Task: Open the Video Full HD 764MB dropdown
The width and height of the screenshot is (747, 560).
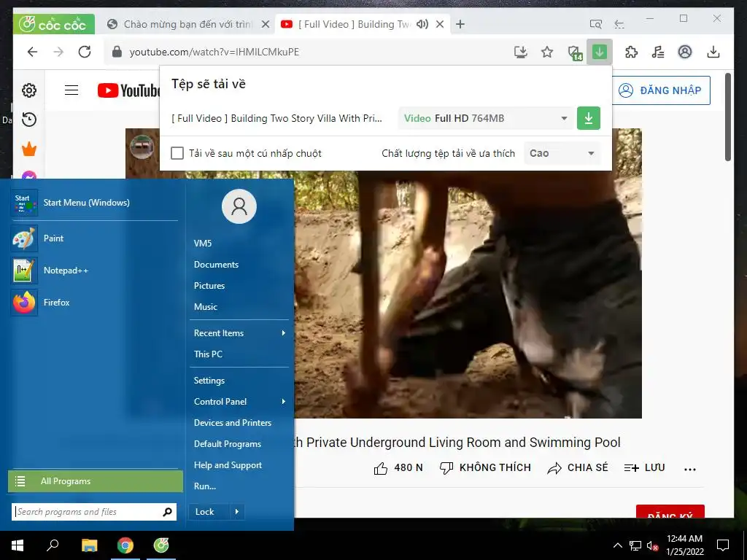Action: pos(486,118)
